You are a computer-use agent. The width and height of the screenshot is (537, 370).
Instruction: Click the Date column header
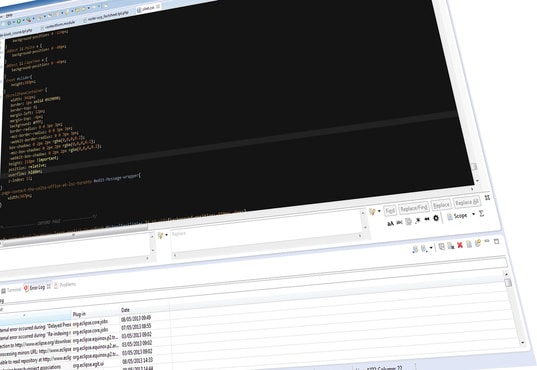(145, 309)
